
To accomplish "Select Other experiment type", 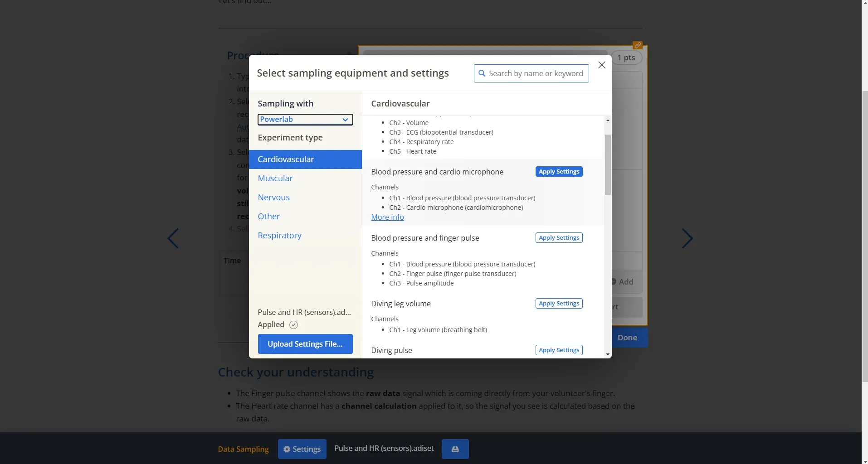I will point(269,217).
